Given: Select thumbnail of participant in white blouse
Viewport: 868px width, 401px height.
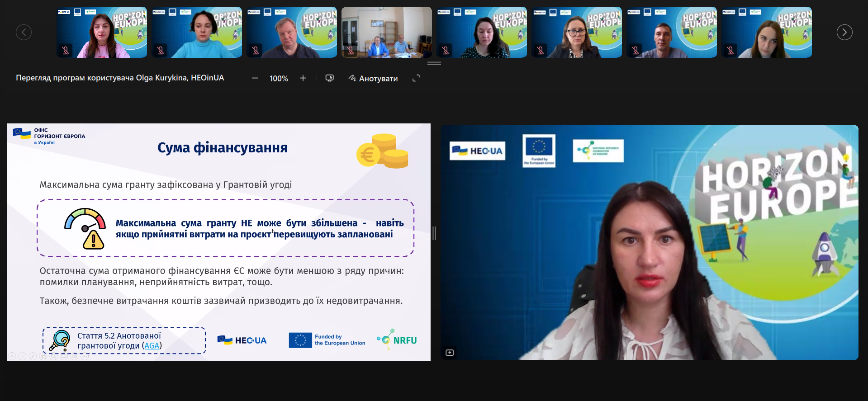Looking at the screenshot, I should click(767, 32).
